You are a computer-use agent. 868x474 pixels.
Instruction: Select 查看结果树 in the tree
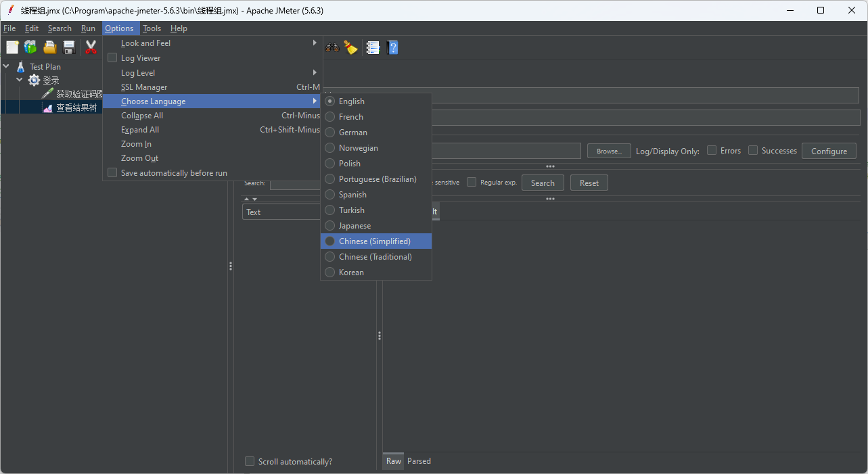tap(76, 107)
